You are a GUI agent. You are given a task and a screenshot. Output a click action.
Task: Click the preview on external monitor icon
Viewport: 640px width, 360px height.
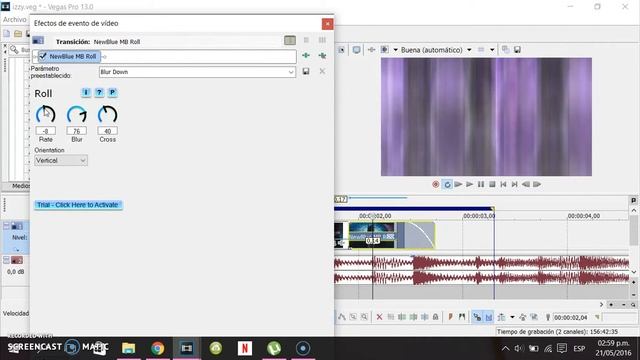[356, 50]
